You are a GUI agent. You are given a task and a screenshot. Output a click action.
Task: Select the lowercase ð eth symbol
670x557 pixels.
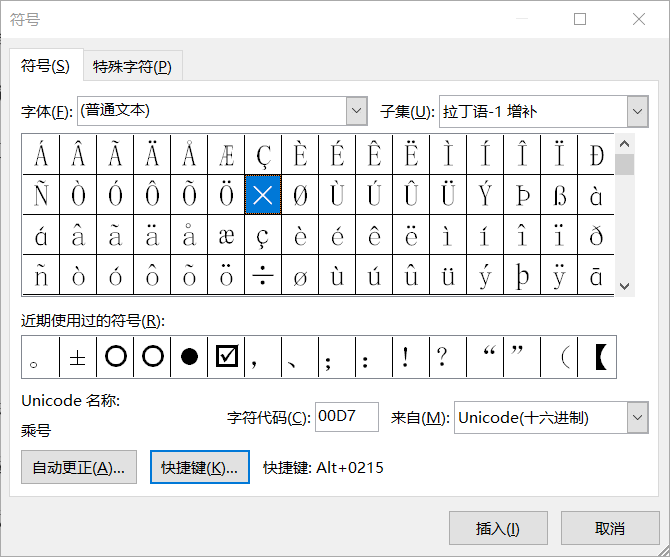[596, 235]
